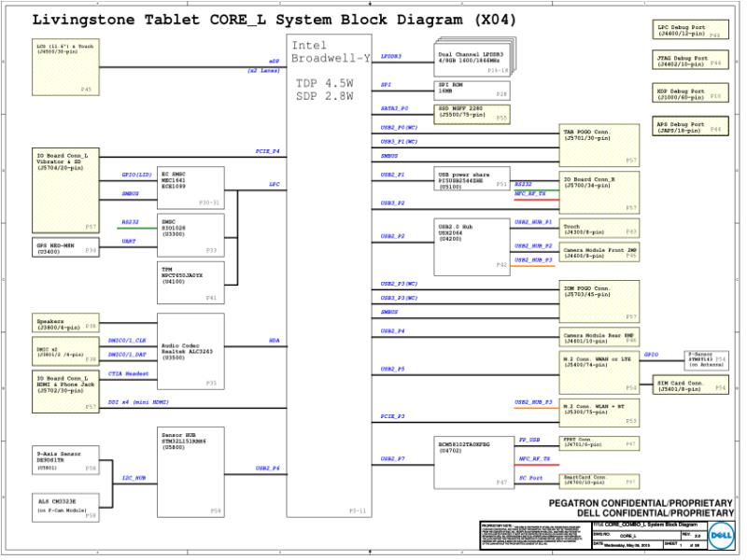Viewport: 747px width, 560px height.
Task: Select the TPM NPCT650 block
Action: [190, 283]
